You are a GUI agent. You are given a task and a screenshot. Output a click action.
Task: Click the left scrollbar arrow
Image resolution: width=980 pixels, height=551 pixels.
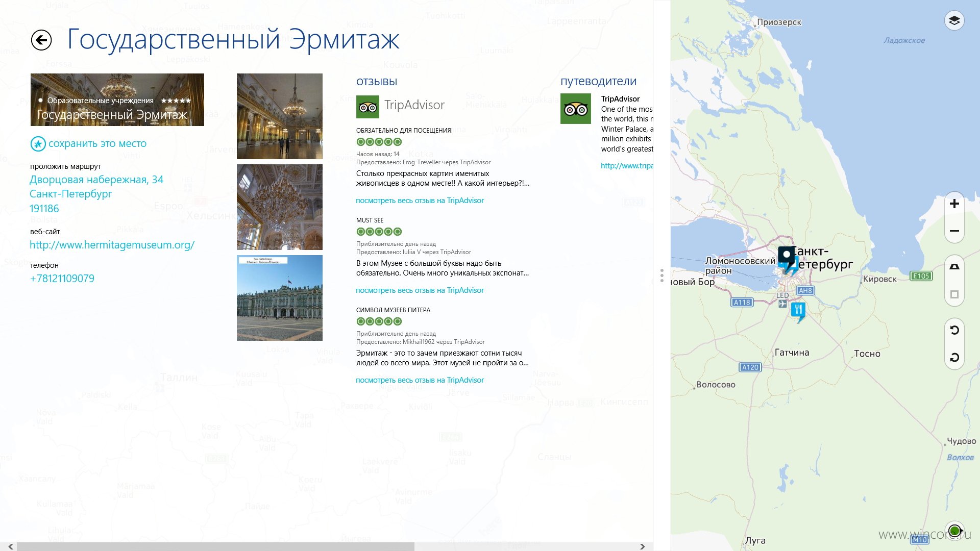pyautogui.click(x=10, y=546)
